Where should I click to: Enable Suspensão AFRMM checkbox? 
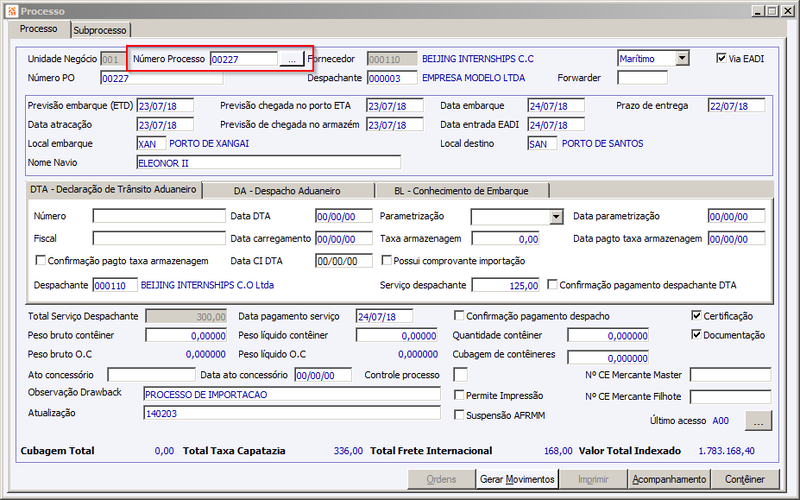coord(459,415)
